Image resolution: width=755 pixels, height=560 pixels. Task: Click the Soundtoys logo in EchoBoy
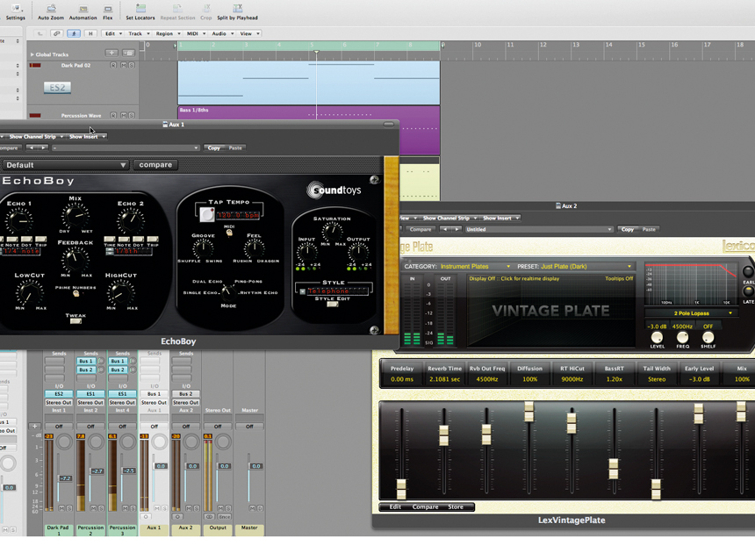coord(334,190)
